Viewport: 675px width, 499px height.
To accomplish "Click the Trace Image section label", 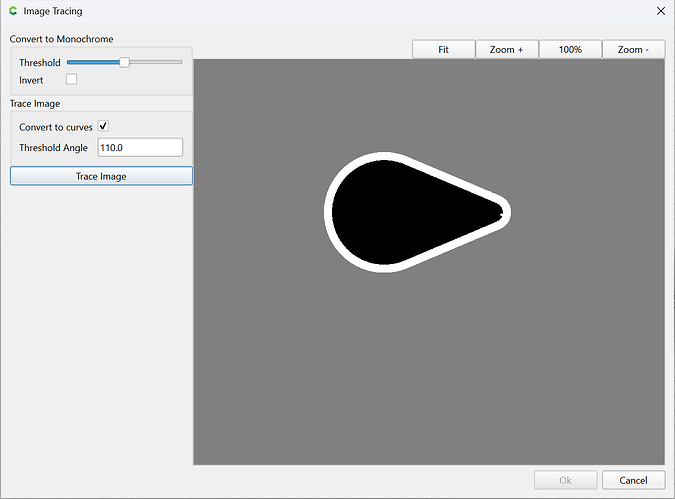I will coord(35,104).
